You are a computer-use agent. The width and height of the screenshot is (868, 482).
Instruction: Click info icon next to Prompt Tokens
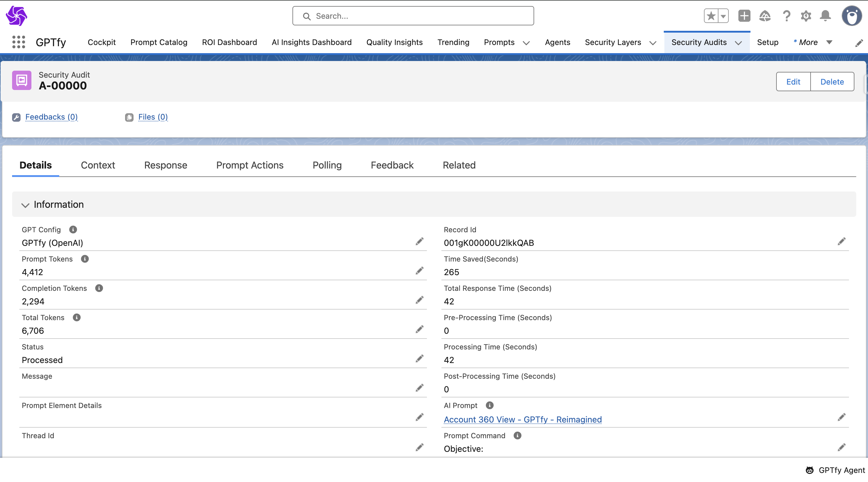[x=85, y=259]
